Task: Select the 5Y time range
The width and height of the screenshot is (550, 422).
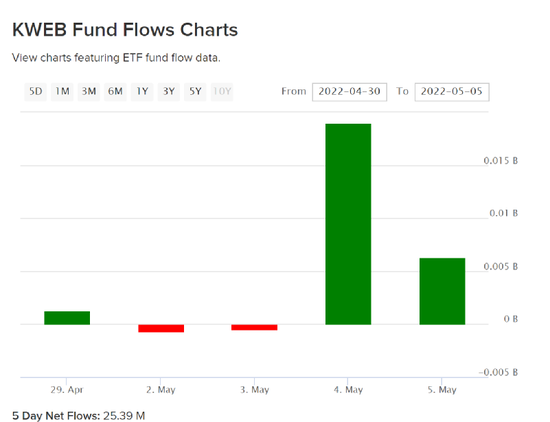Action: click(195, 92)
